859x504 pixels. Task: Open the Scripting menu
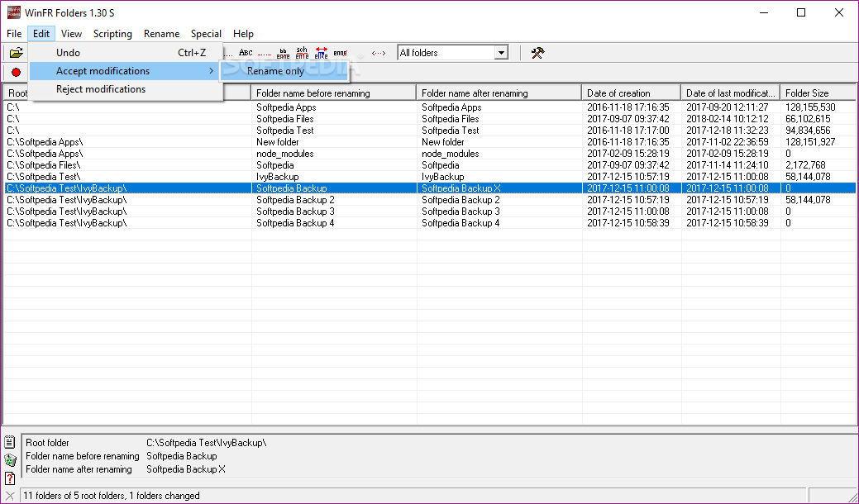tap(112, 34)
